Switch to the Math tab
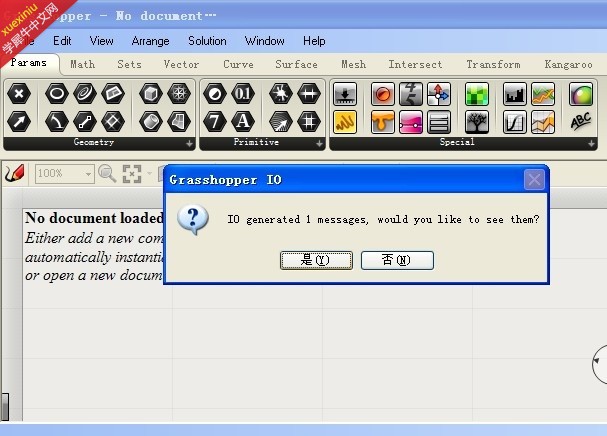 (82, 64)
